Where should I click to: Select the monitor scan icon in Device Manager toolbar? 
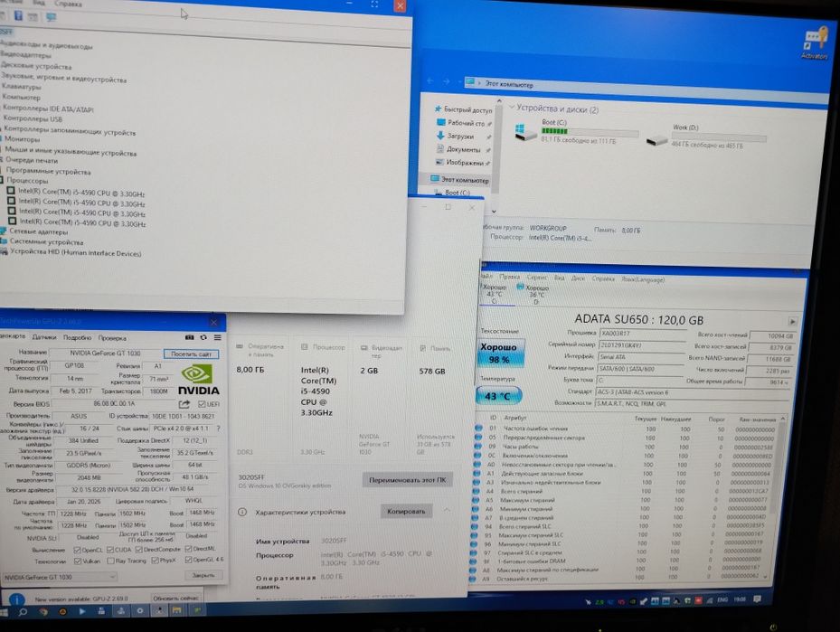click(51, 16)
